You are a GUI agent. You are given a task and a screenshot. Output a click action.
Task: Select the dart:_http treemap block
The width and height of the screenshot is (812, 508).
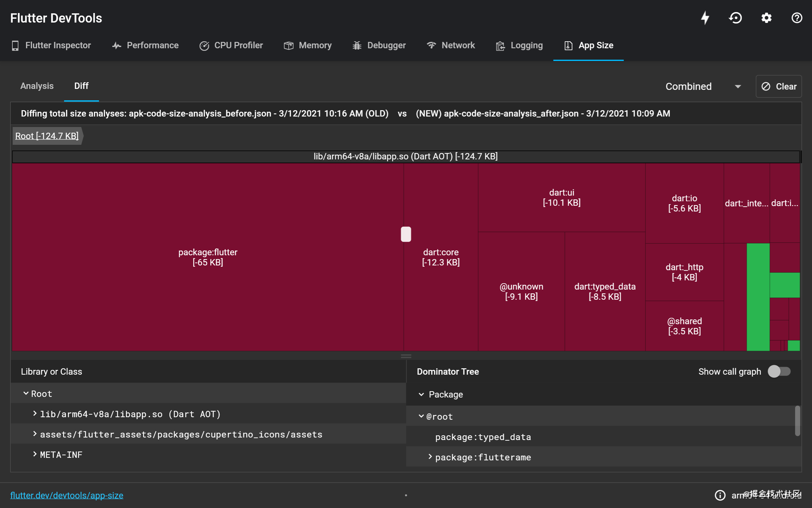pos(684,272)
